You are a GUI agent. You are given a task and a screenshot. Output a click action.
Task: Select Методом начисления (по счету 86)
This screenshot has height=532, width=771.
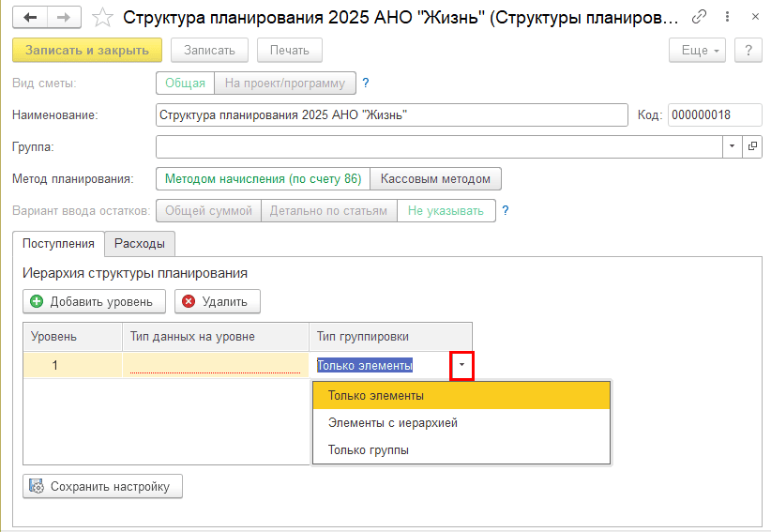coord(263,178)
